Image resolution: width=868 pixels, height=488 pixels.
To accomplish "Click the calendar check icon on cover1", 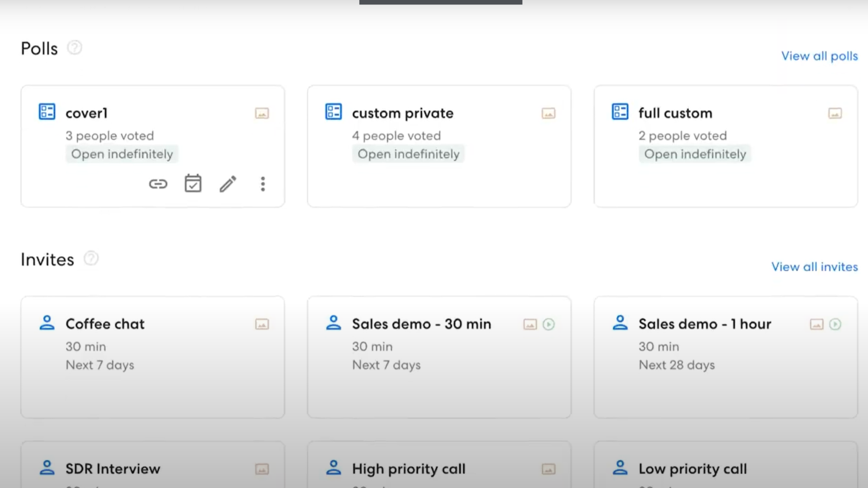I will (193, 183).
